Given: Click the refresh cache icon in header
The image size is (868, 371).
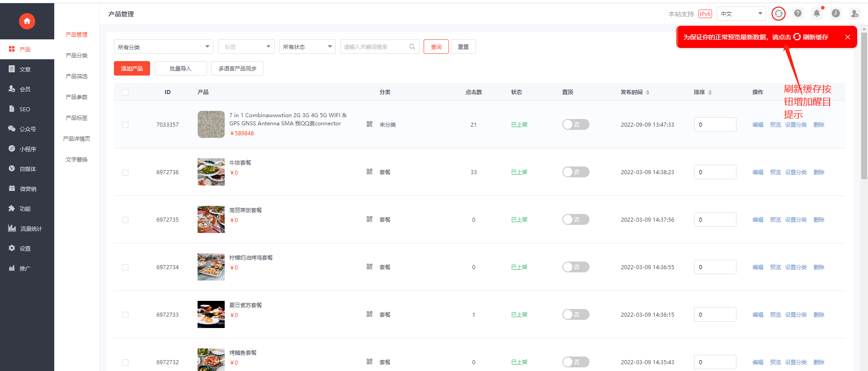Looking at the screenshot, I should tap(778, 14).
